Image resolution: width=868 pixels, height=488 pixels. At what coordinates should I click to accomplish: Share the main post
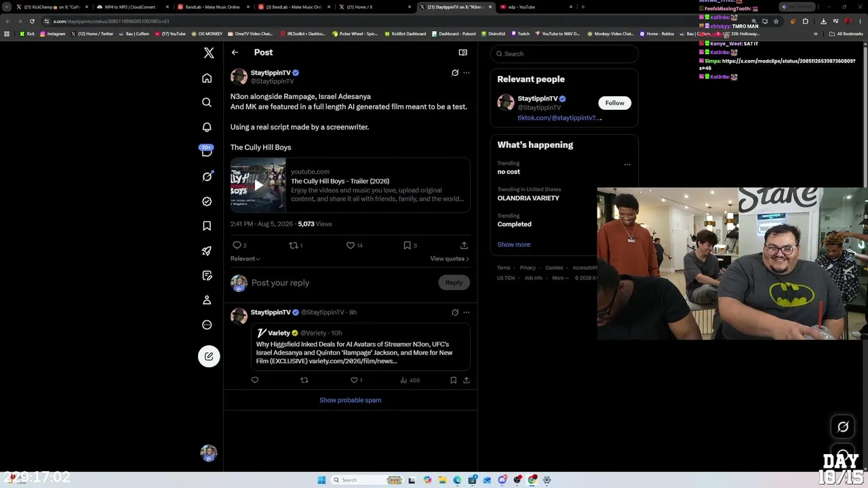click(464, 245)
